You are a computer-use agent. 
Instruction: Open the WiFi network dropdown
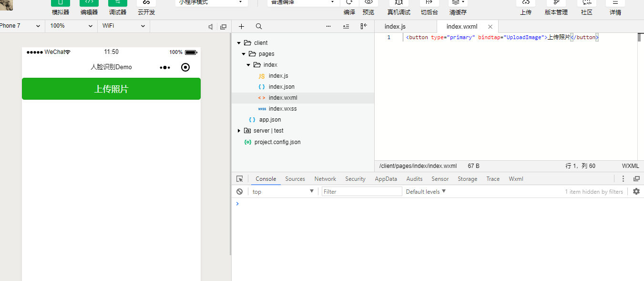[123, 26]
